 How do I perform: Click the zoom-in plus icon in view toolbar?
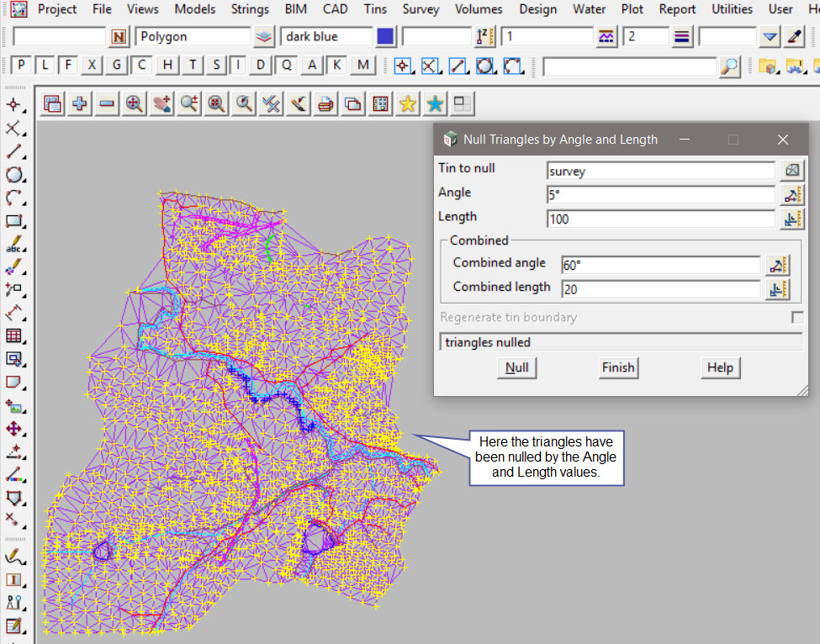(80, 103)
